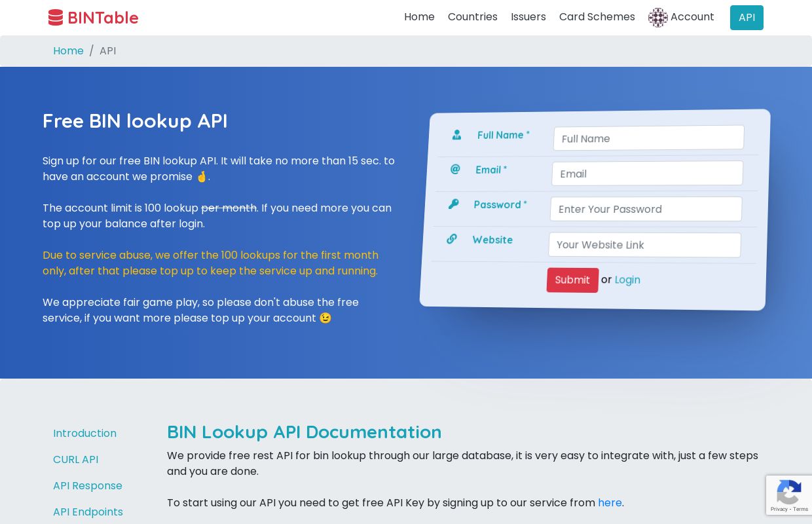Click the Privacy link in reCAPTCHA badge
This screenshot has width=812, height=524.
coord(779,509)
